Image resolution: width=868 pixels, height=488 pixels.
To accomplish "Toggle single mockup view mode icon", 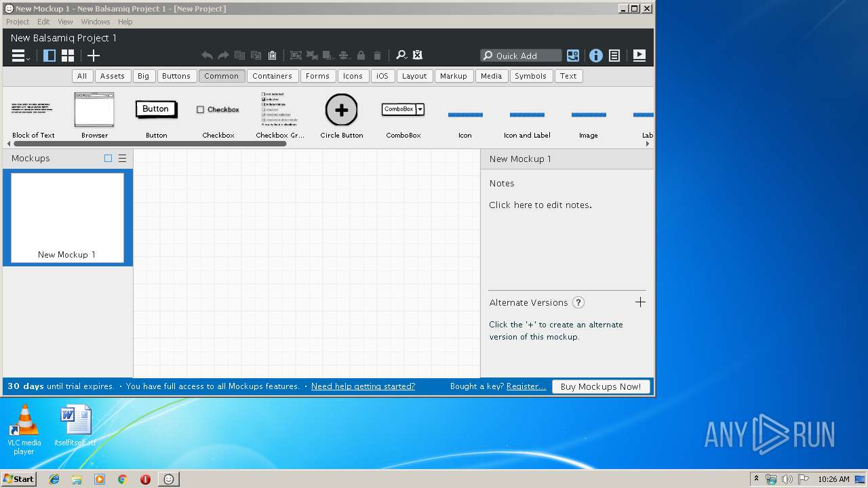I will tap(50, 56).
